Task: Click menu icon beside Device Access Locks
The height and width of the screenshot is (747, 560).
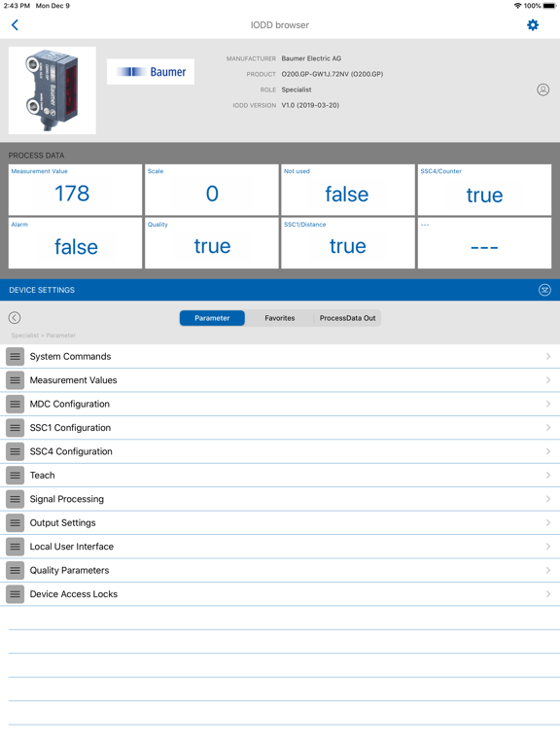Action: click(16, 594)
